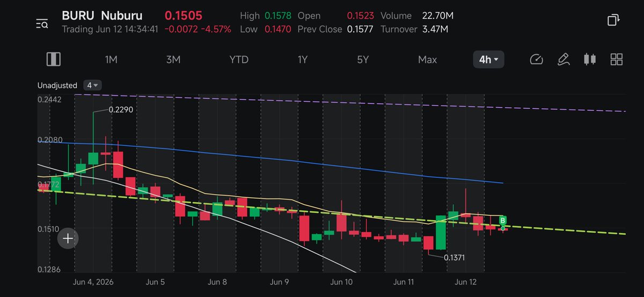
Task: Tap the Jun 8 date label
Action: click(x=217, y=281)
